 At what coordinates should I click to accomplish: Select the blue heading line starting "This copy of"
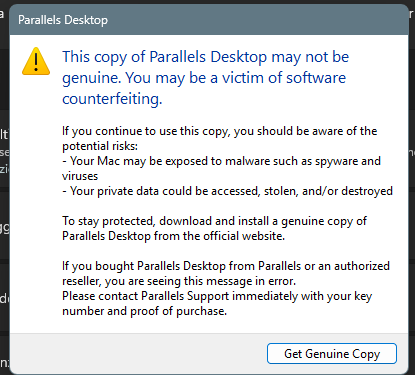pos(205,57)
